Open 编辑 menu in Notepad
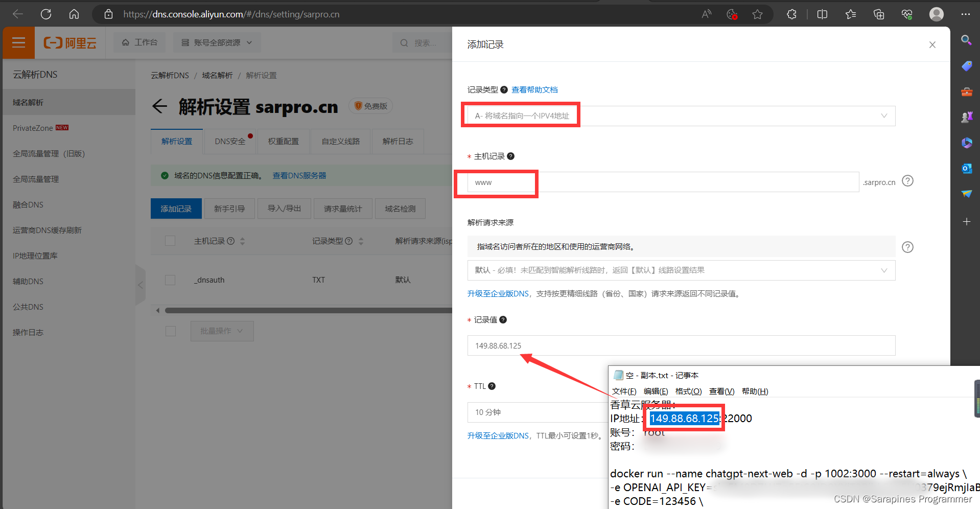The image size is (980, 509). coord(656,391)
